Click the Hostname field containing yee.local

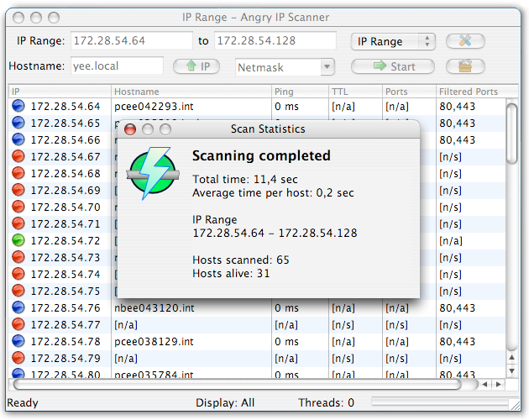[117, 66]
